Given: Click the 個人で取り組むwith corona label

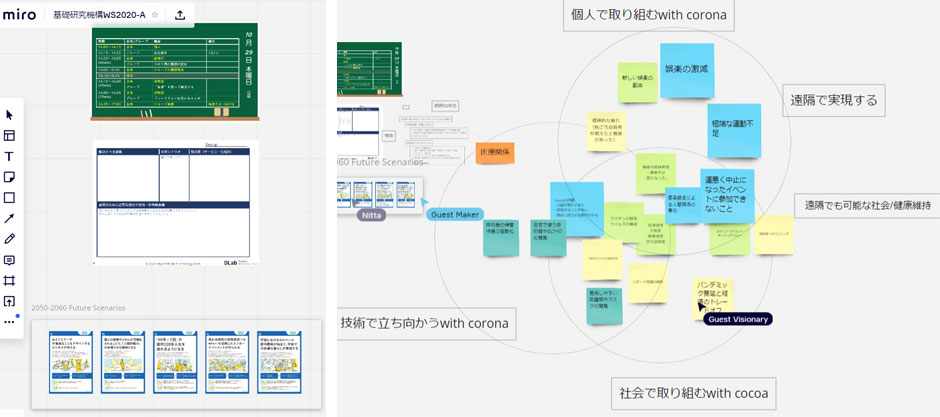Looking at the screenshot, I should (649, 15).
